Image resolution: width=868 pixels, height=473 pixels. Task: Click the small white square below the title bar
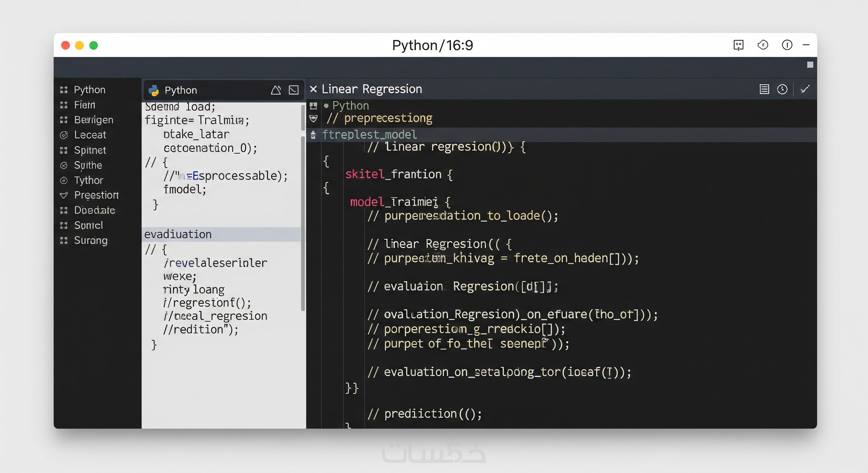[x=810, y=65]
